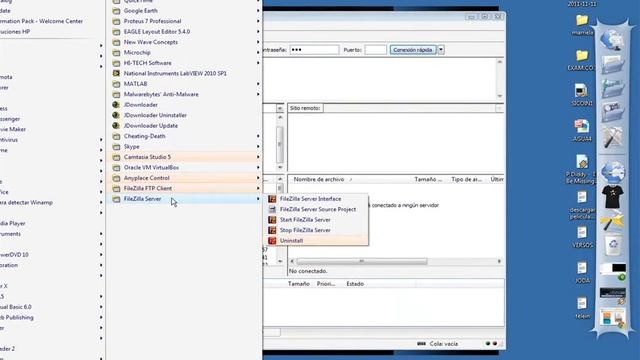Sort by Tamaño column in file list

pos(428,180)
